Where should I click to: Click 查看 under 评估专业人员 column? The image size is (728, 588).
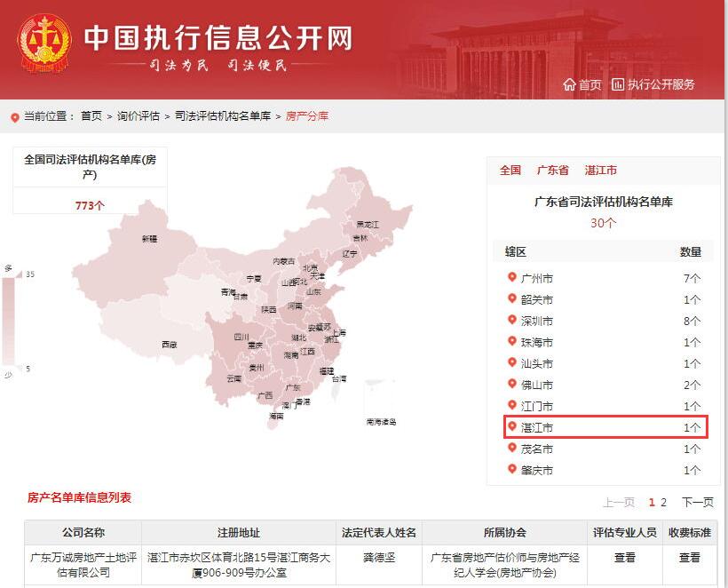625,557
